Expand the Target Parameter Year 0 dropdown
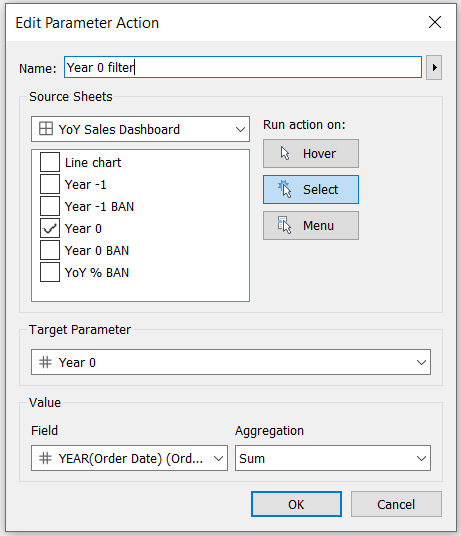Viewport: 461px width, 536px height. 231,362
